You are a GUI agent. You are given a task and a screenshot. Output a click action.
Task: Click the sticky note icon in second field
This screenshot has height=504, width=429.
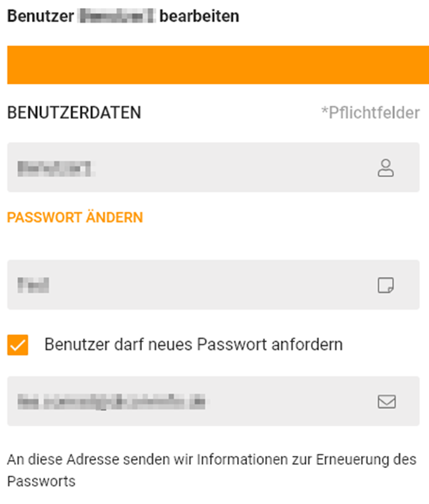386,286
